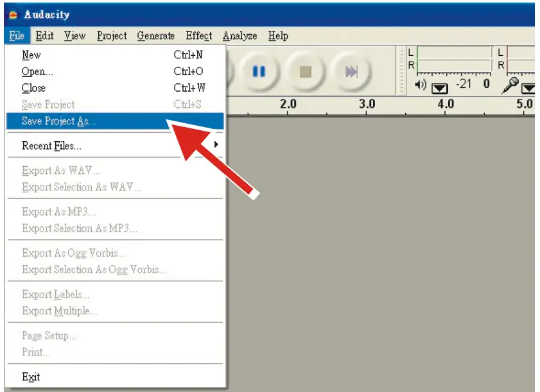Choose Exit from the File menu

click(x=115, y=377)
